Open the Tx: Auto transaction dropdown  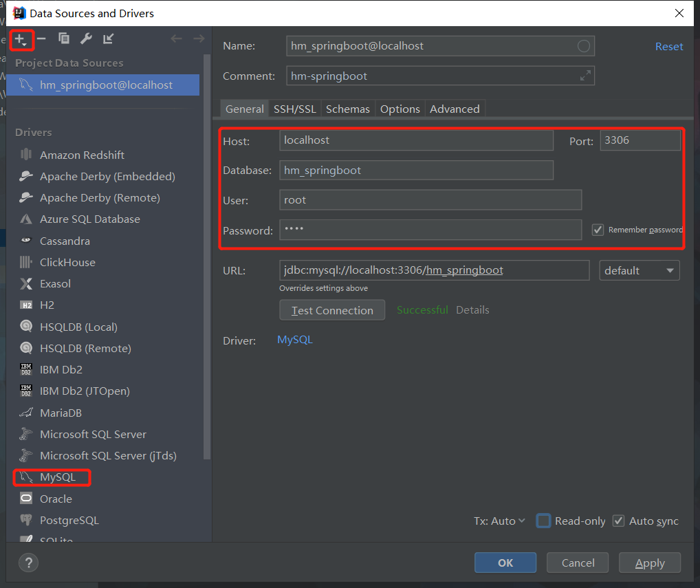click(x=499, y=521)
